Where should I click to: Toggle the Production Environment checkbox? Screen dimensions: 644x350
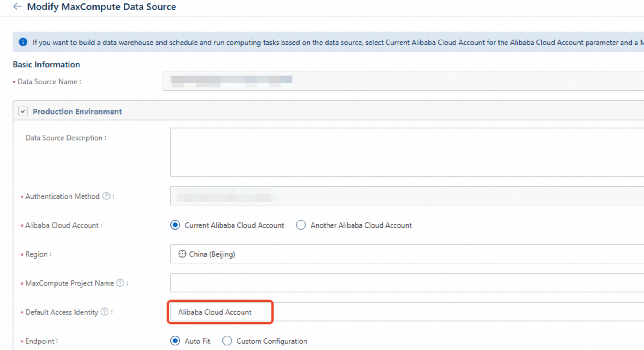23,111
